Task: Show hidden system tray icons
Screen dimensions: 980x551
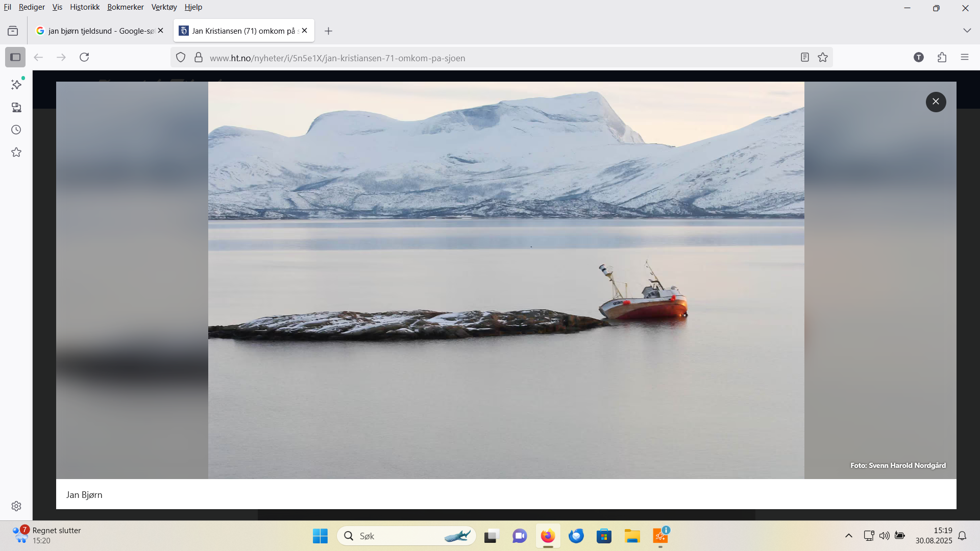Action: [849, 536]
